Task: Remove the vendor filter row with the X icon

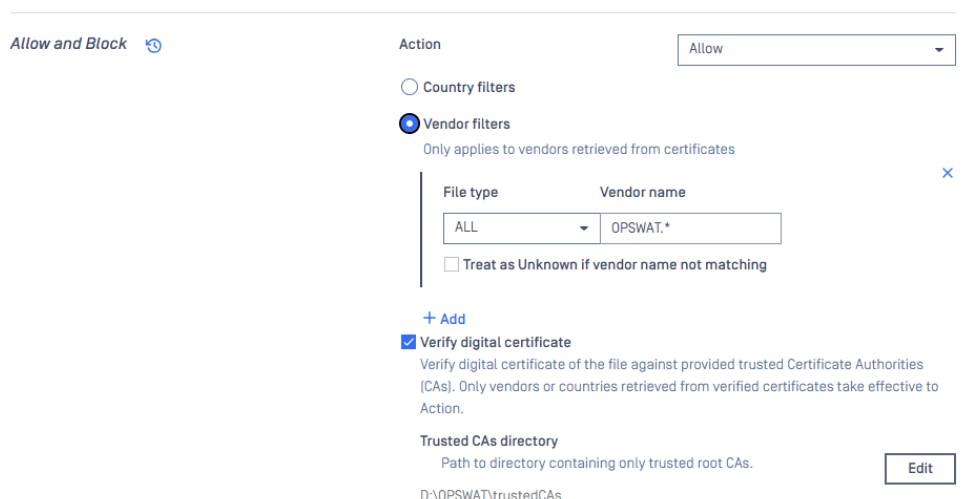Action: click(x=947, y=173)
